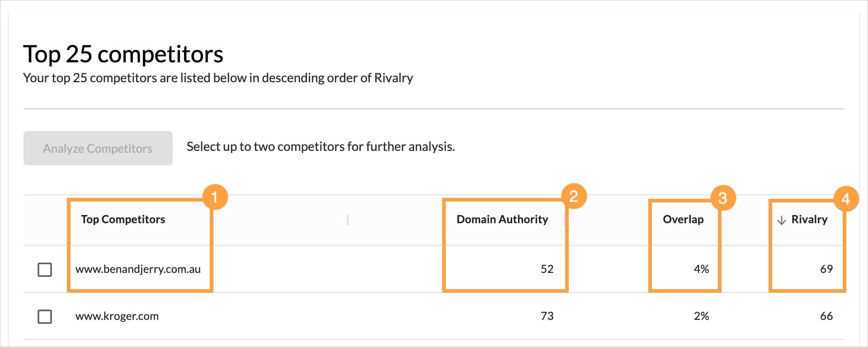Select the checkbox next to www.benandjerry.com.au
868x347 pixels.
click(45, 269)
